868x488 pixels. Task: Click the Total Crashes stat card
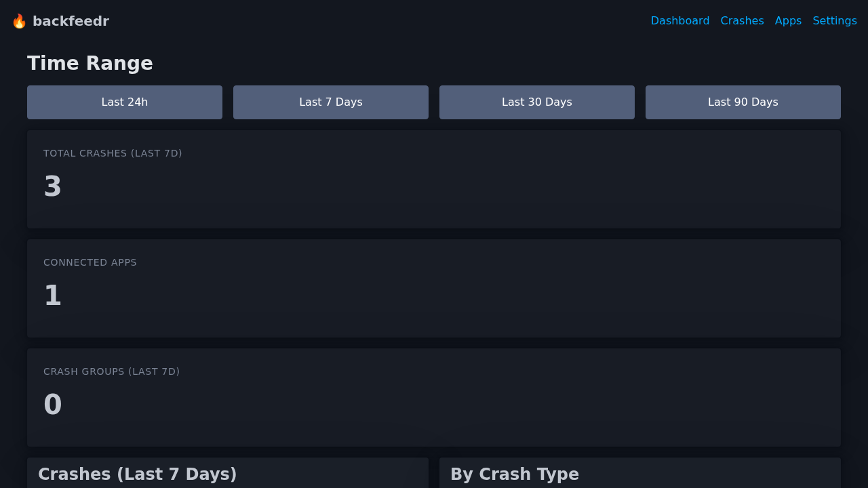pyautogui.click(x=434, y=179)
